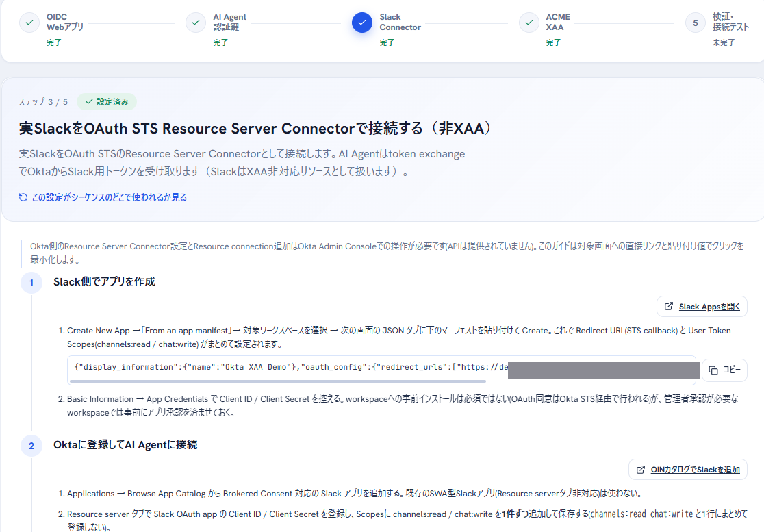Click heading Slack側でアプリを作成
Image resolution: width=764 pixels, height=532 pixels.
104,281
